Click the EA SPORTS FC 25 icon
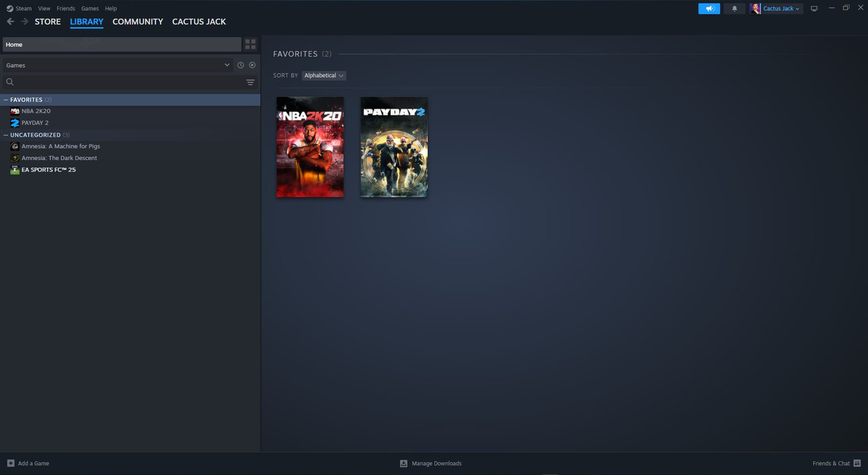Viewport: 868px width, 475px height. pyautogui.click(x=15, y=170)
